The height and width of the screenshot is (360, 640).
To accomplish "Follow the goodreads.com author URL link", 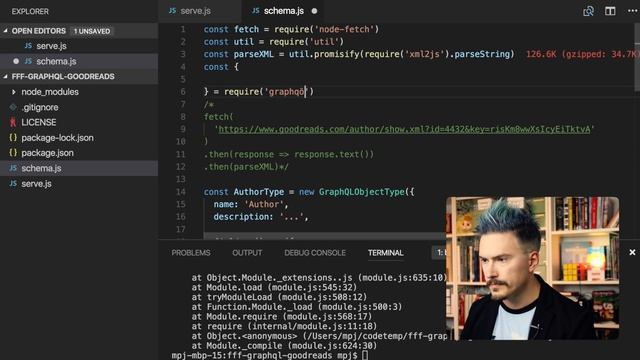I will [x=404, y=129].
